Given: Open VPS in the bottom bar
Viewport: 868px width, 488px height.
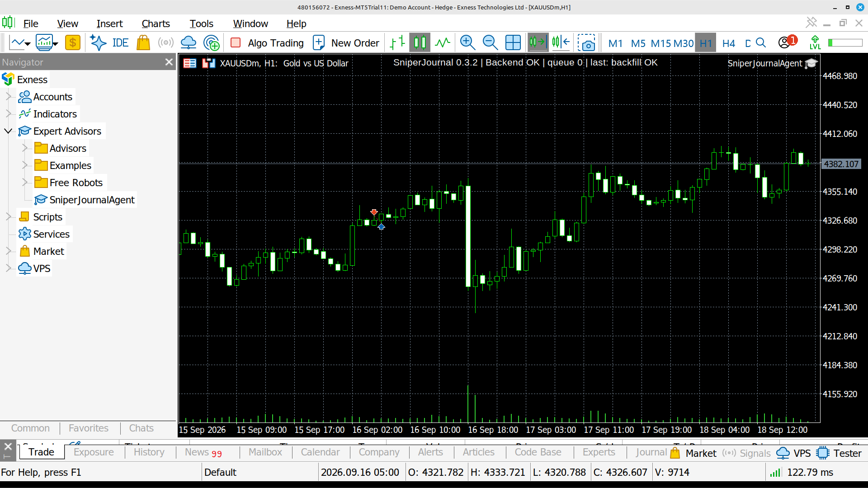Looking at the screenshot, I should tap(793, 453).
